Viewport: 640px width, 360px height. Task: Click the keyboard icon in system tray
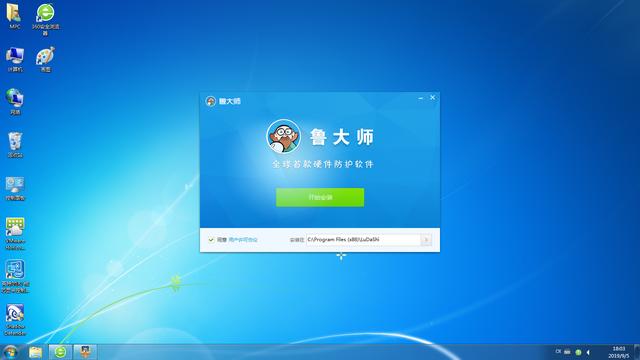point(567,352)
